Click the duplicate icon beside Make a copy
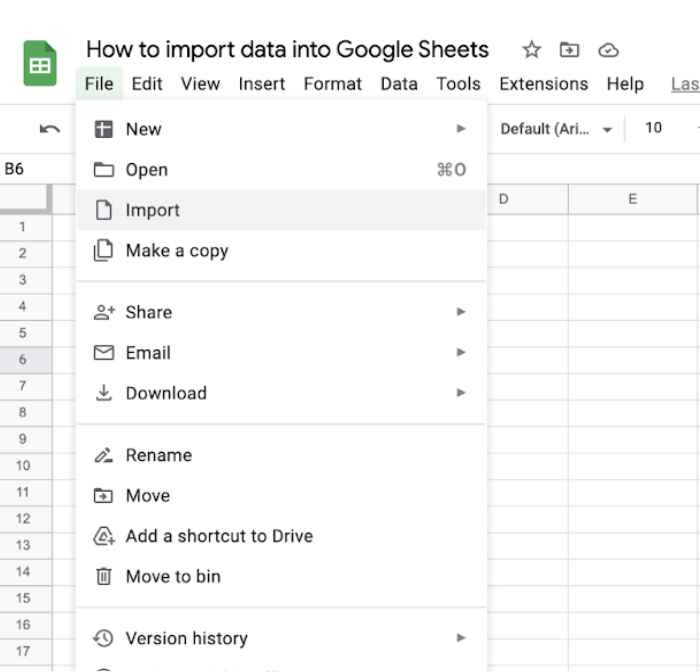Image resolution: width=700 pixels, height=672 pixels. pyautogui.click(x=103, y=250)
